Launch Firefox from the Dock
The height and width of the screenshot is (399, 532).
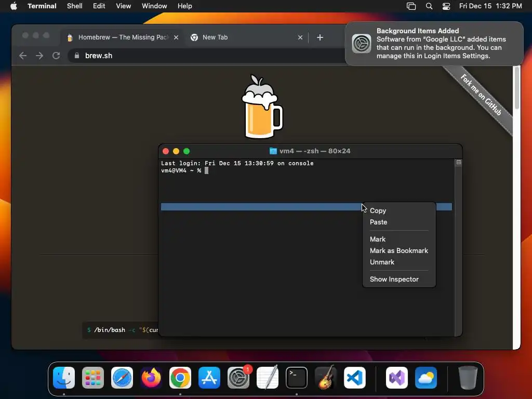[x=151, y=377]
